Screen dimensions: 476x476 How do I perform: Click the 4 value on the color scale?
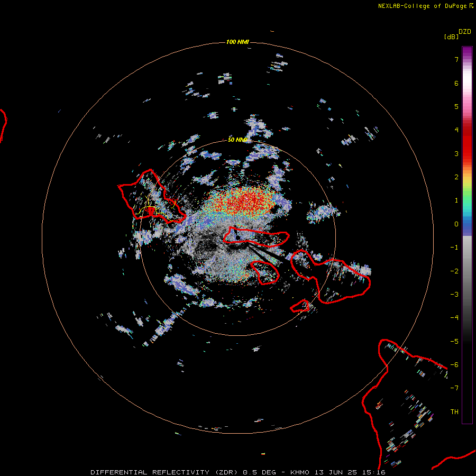click(x=456, y=130)
